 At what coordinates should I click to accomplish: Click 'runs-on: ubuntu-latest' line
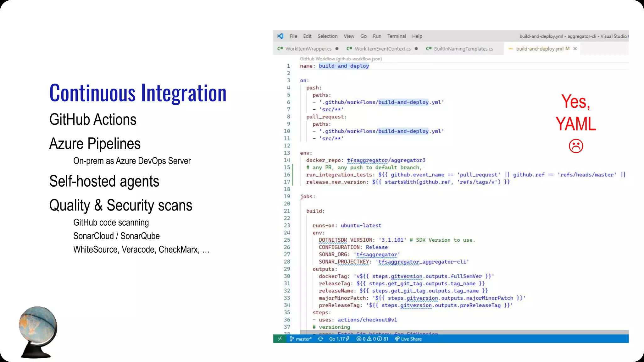point(347,225)
